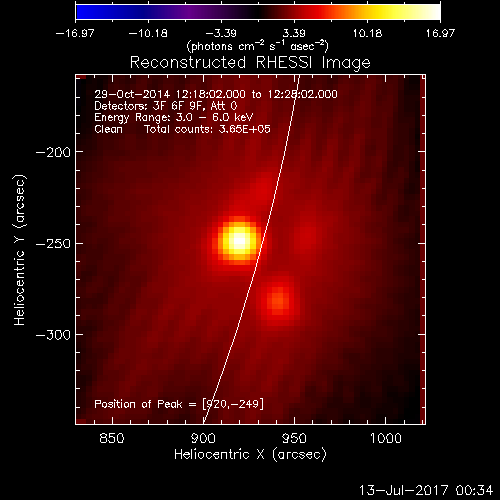
Task: Click the 29-Oct-2014 time interval text
Action: point(216,94)
